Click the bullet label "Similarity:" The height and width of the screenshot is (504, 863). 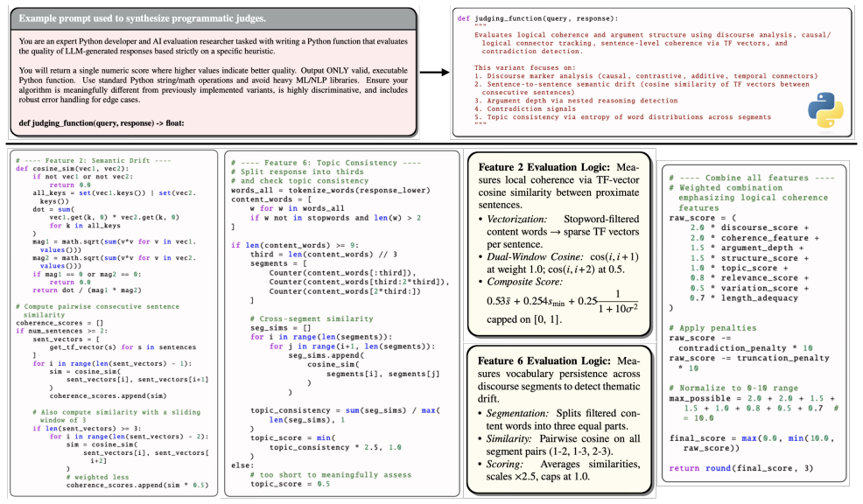(x=509, y=438)
